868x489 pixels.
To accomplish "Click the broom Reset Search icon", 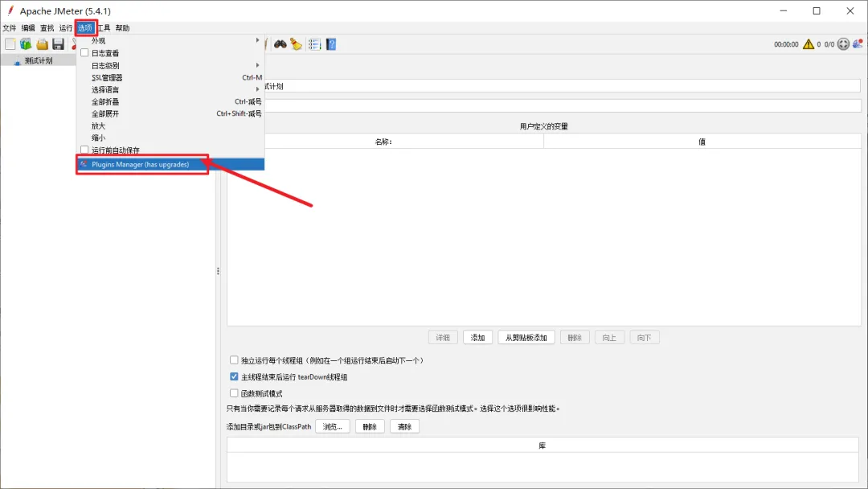I will pyautogui.click(x=296, y=44).
